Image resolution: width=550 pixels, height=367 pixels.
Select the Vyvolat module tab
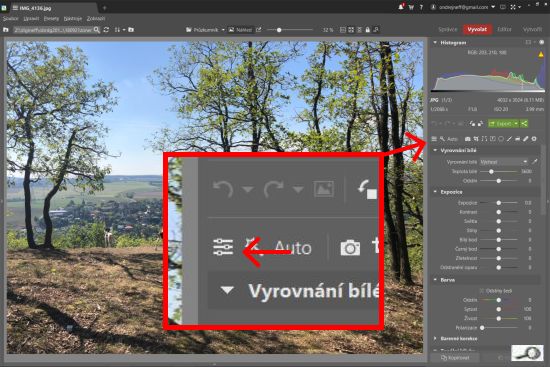pos(477,29)
